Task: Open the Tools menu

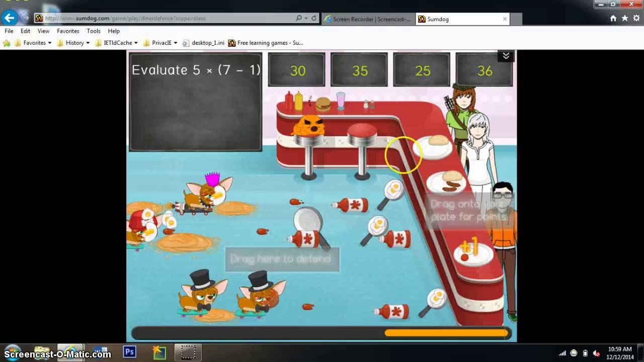Action: 94,31
